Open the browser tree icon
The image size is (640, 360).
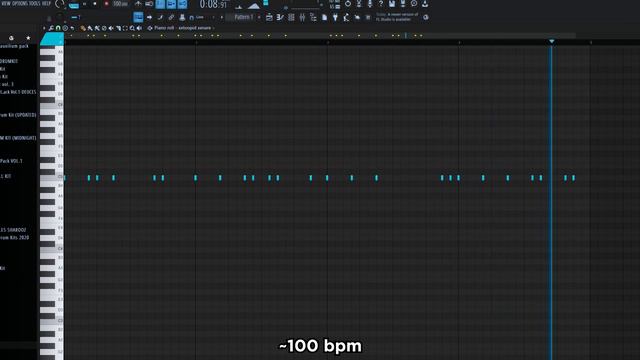coord(313,17)
